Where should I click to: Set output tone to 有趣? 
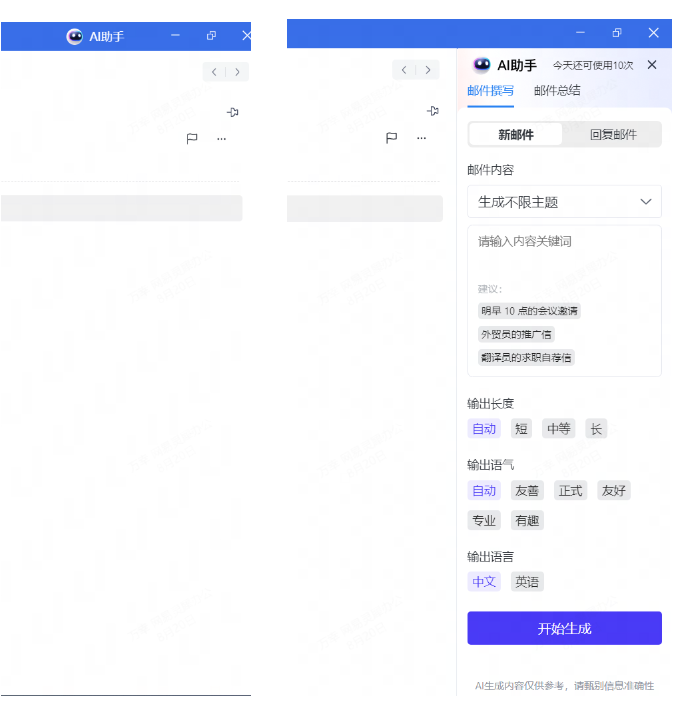(527, 521)
